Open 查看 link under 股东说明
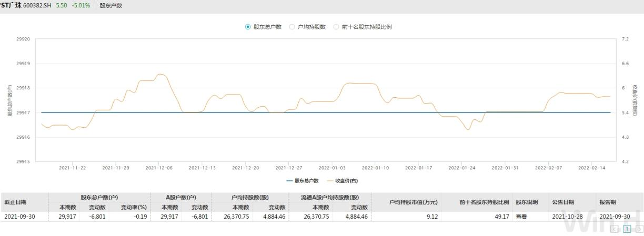Screen dimensions: 644x236 521,217
